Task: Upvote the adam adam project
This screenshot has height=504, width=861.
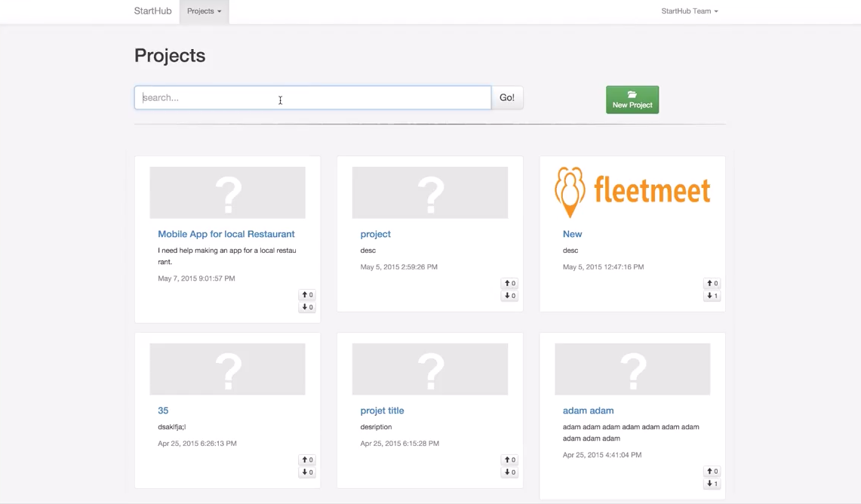Action: (x=712, y=471)
